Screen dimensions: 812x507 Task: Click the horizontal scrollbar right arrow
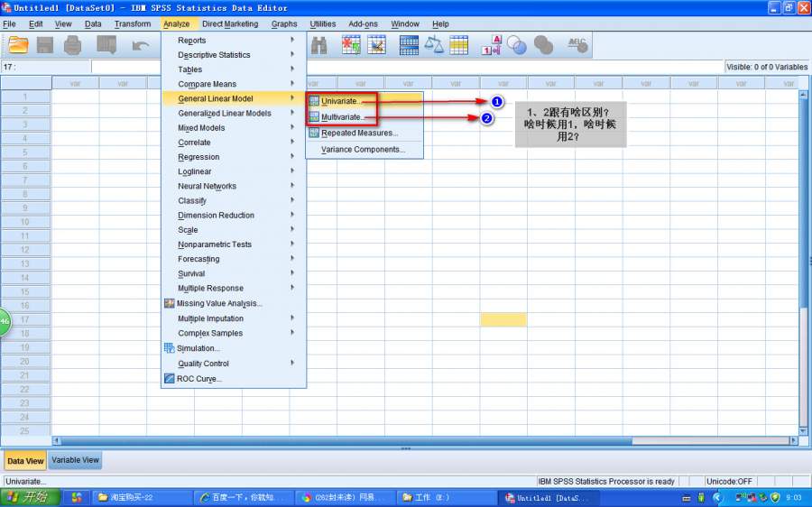pos(794,441)
